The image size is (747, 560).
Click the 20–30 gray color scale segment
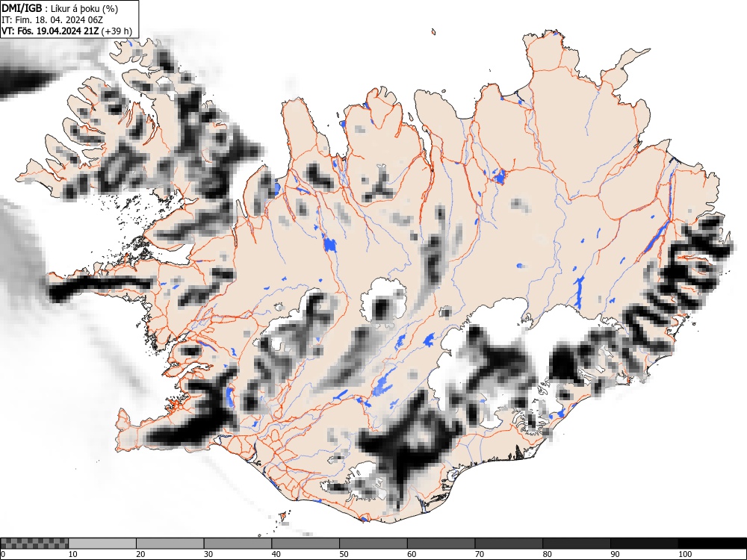(170, 544)
